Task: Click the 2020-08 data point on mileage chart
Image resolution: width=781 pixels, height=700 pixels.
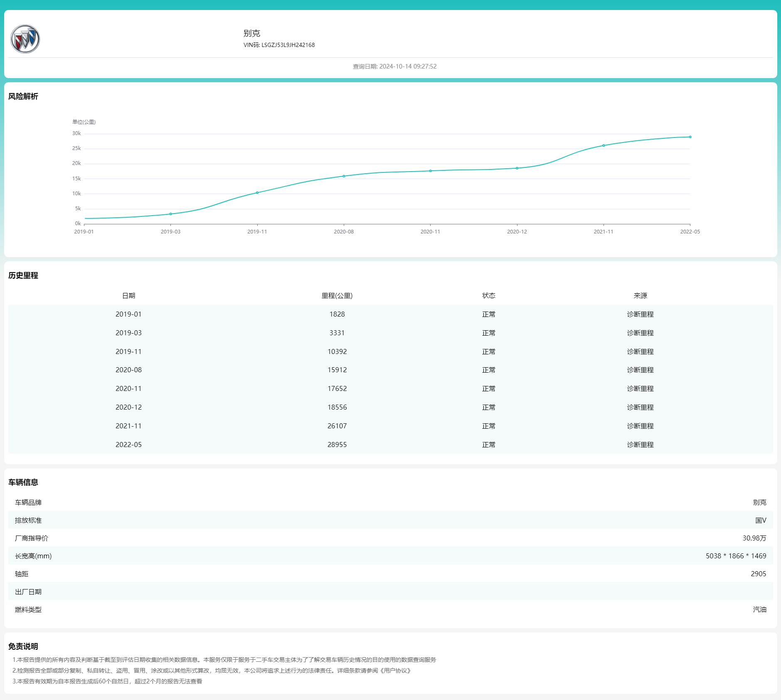Action: pos(344,176)
